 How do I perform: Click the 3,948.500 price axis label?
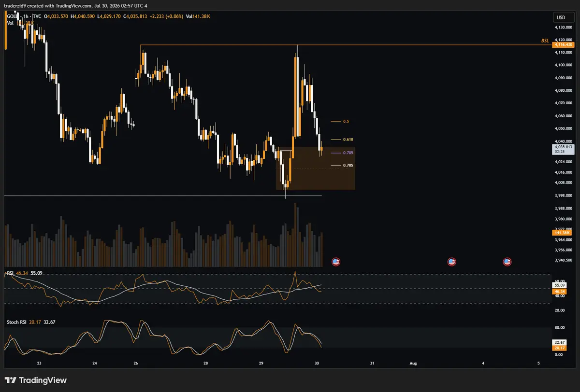pos(564,260)
